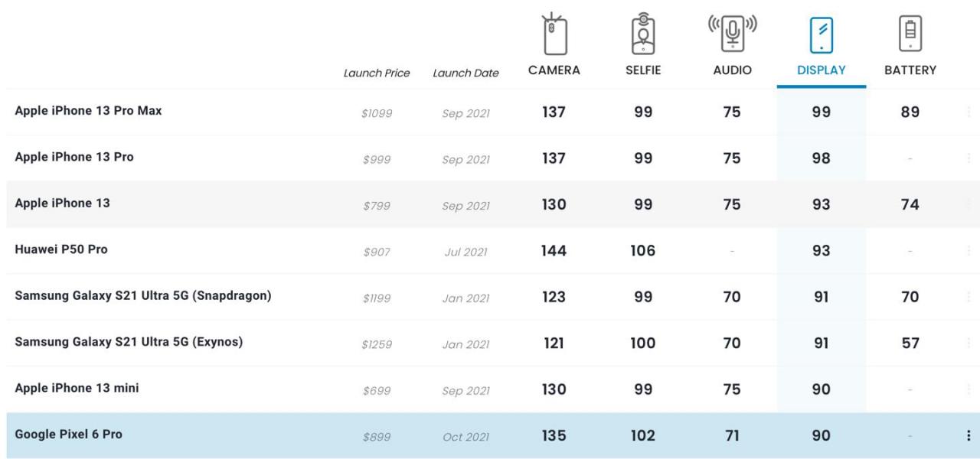Open Apple iPhone 13 mini link
This screenshot has height=459, width=980.
click(77, 388)
